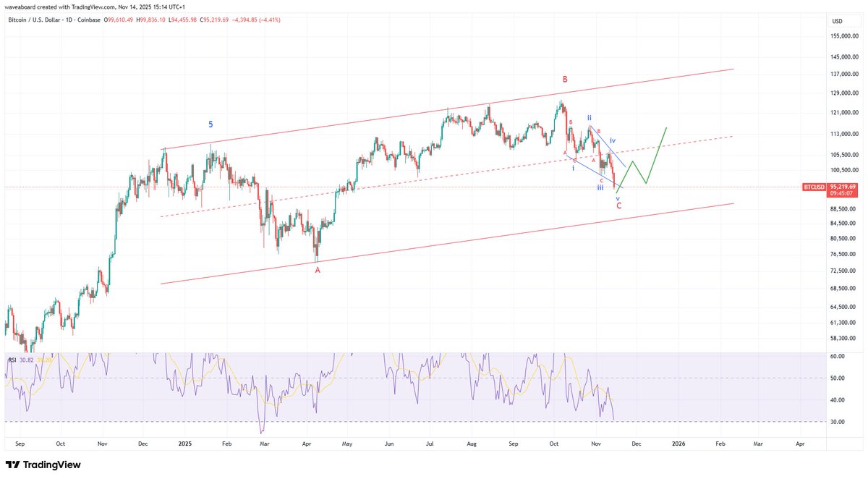Click the red wave degree label 5
The width and height of the screenshot is (868, 479).
pos(210,124)
